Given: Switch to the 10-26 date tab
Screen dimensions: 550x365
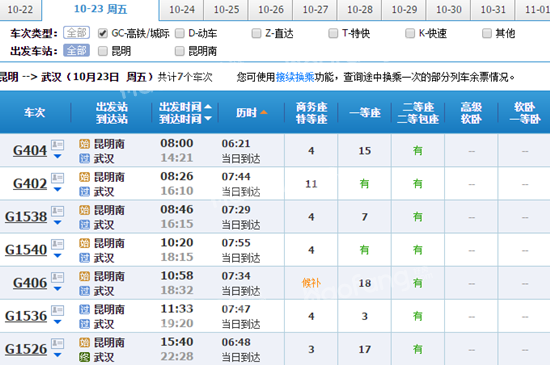Looking at the screenshot, I should click(x=271, y=9).
